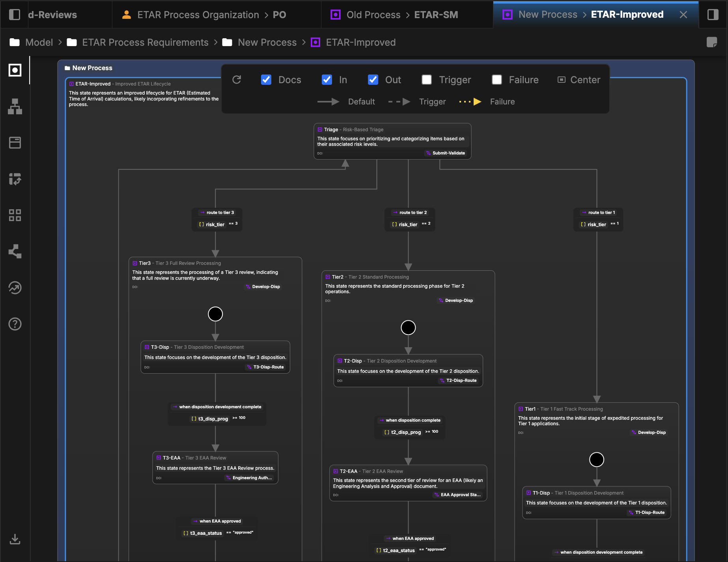
Task: Click the Model breadcrumb link
Action: (x=39, y=42)
